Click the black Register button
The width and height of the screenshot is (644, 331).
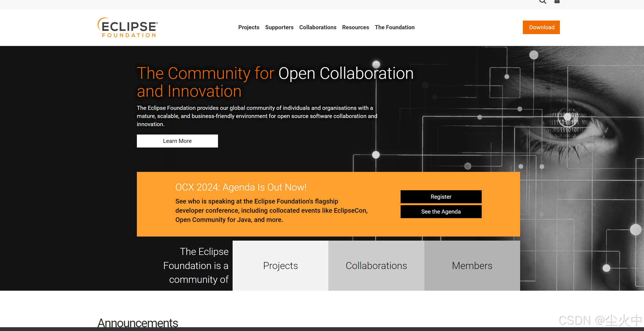point(441,197)
